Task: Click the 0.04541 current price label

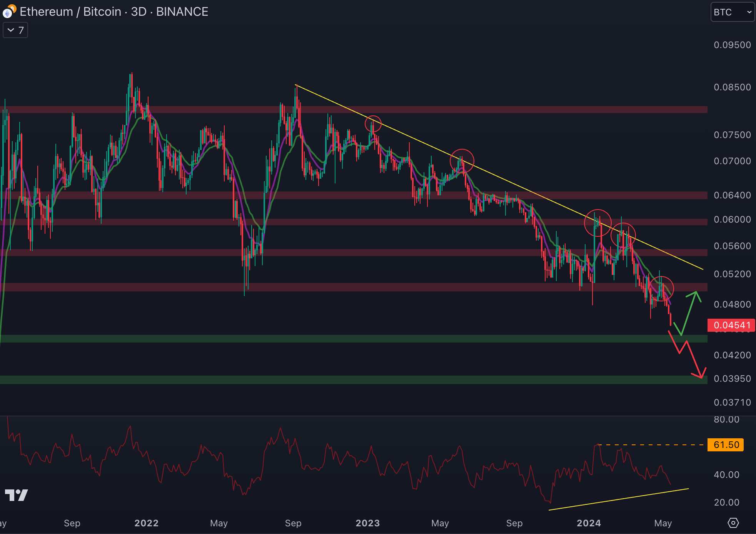Action: [x=731, y=325]
